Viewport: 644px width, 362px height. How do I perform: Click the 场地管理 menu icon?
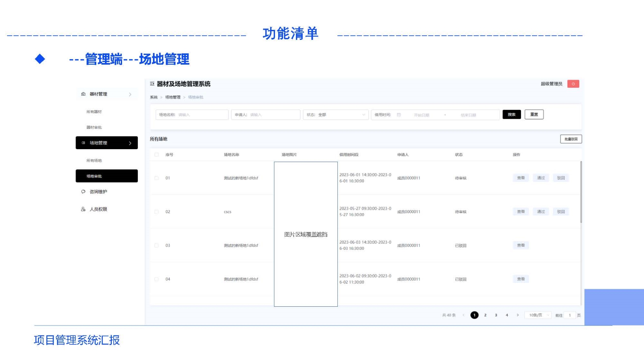pyautogui.click(x=83, y=143)
